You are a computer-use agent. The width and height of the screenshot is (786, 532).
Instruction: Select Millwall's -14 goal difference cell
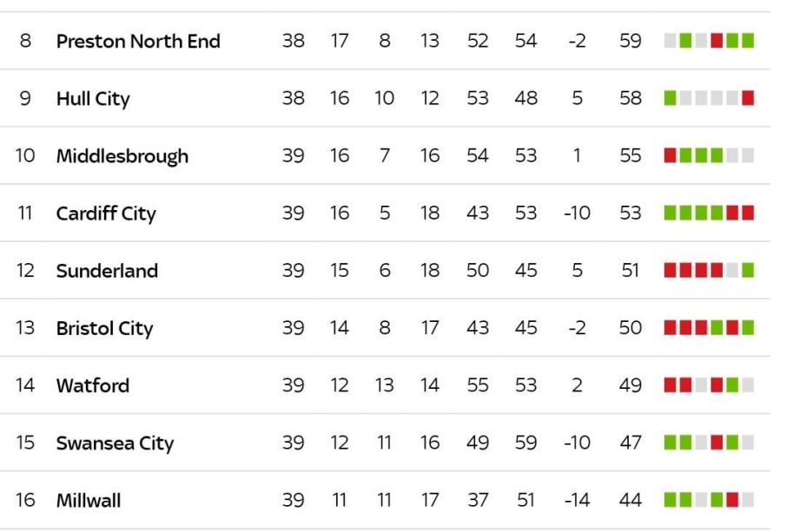click(577, 500)
